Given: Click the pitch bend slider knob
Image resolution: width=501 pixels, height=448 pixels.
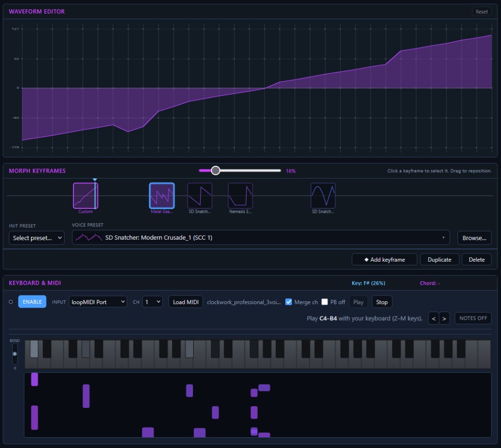Looking at the screenshot, I should [15, 354].
